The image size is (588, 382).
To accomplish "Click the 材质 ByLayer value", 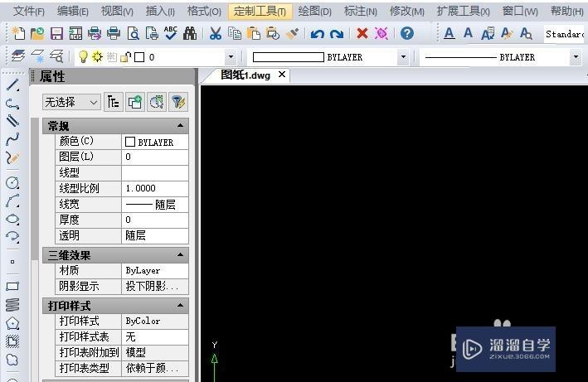I will coord(155,270).
